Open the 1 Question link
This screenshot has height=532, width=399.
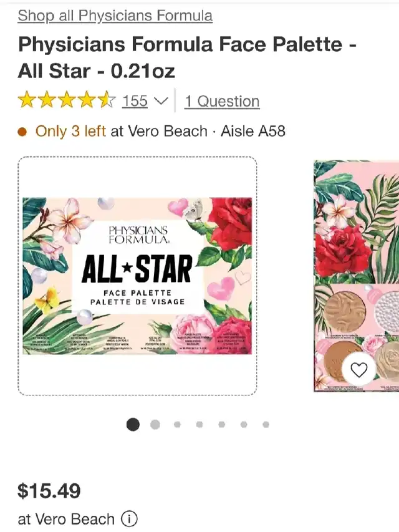[222, 101]
